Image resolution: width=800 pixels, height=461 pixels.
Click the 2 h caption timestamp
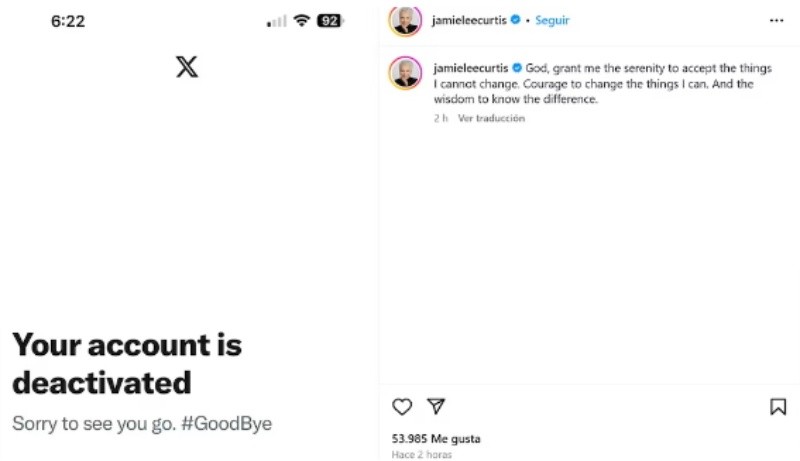pos(440,118)
